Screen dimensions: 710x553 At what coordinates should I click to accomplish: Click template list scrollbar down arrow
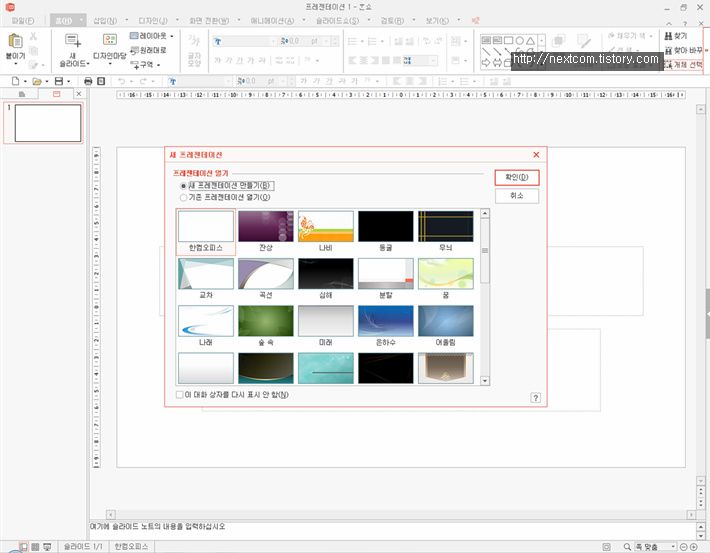pos(485,381)
